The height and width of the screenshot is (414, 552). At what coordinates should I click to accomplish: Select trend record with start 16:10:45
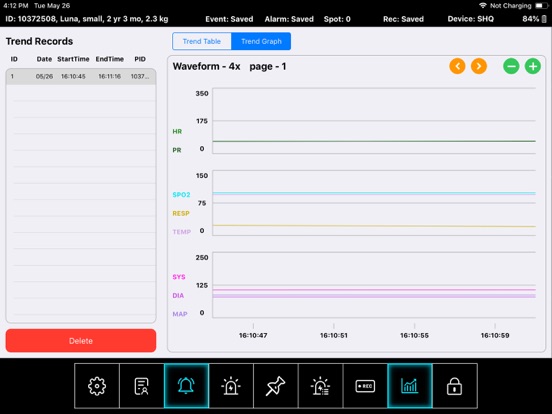[x=81, y=76]
